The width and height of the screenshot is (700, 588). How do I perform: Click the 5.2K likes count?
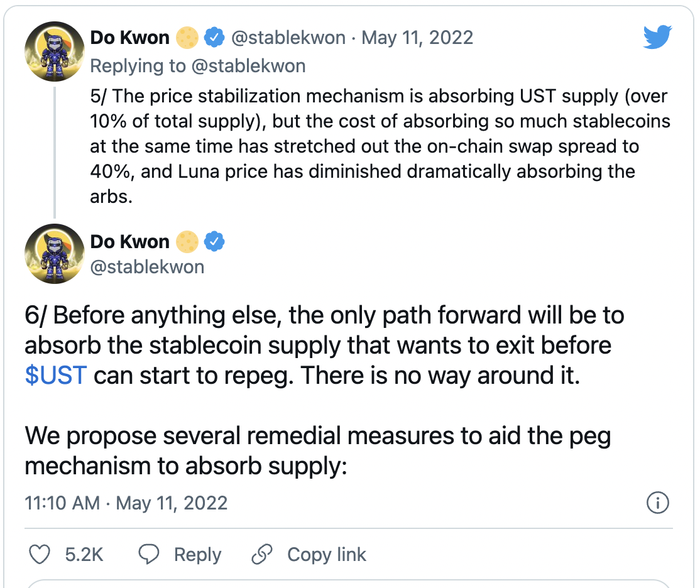(x=84, y=555)
